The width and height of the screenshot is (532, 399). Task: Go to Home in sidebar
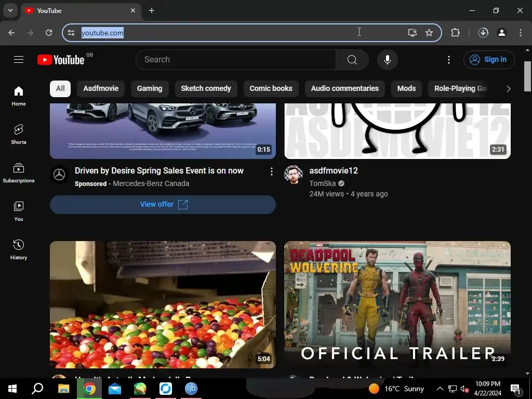(x=19, y=96)
